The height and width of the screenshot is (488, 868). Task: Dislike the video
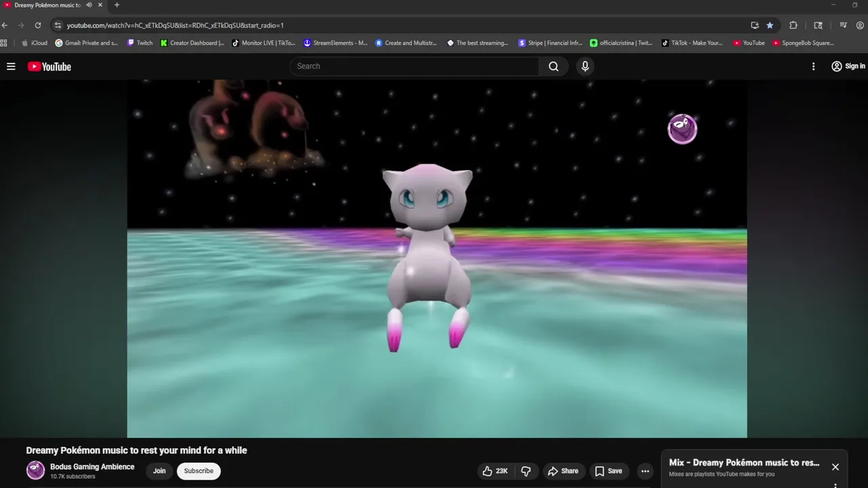[526, 471]
